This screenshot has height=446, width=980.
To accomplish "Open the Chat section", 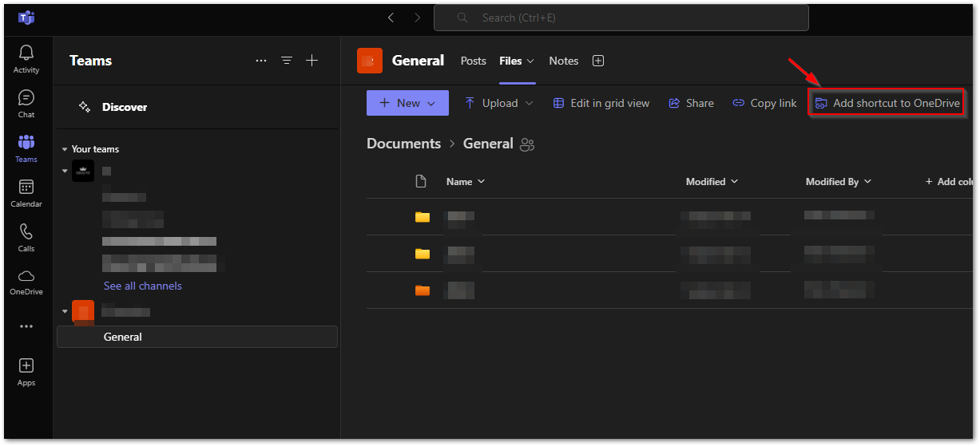I will pos(26,104).
